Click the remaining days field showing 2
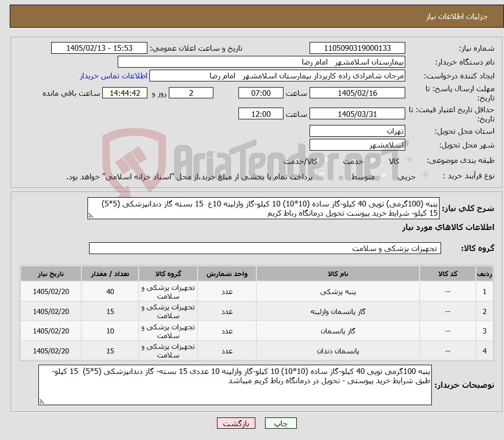 (x=191, y=93)
